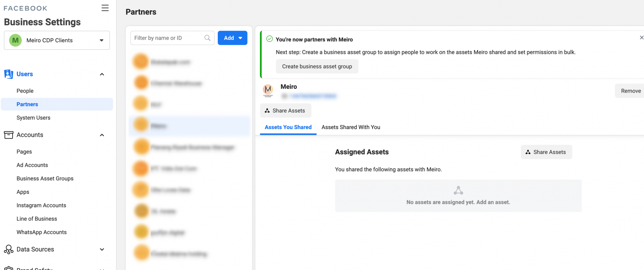Open Pages under Accounts

24,152
